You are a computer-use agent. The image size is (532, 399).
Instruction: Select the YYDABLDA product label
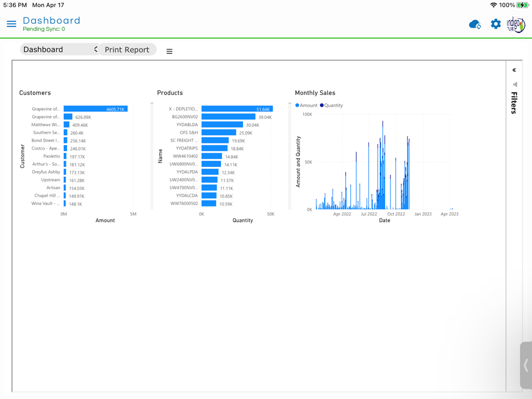coord(187,124)
